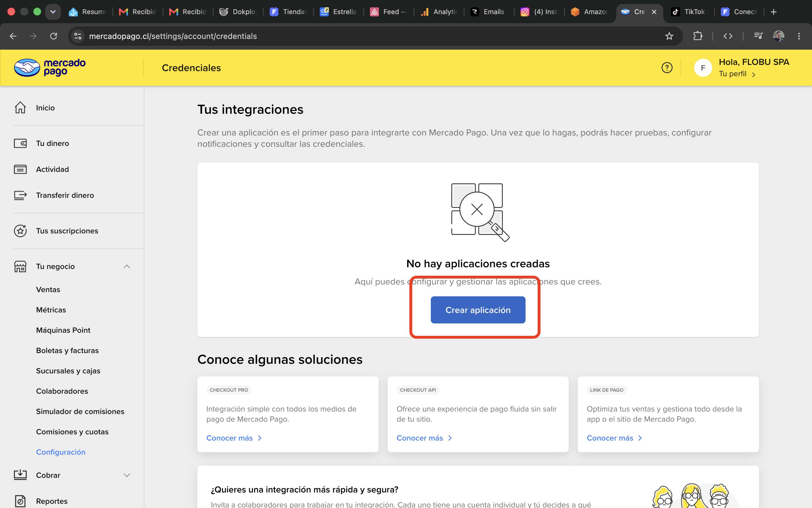Click the Reportes document icon
The width and height of the screenshot is (812, 508).
coord(20,501)
